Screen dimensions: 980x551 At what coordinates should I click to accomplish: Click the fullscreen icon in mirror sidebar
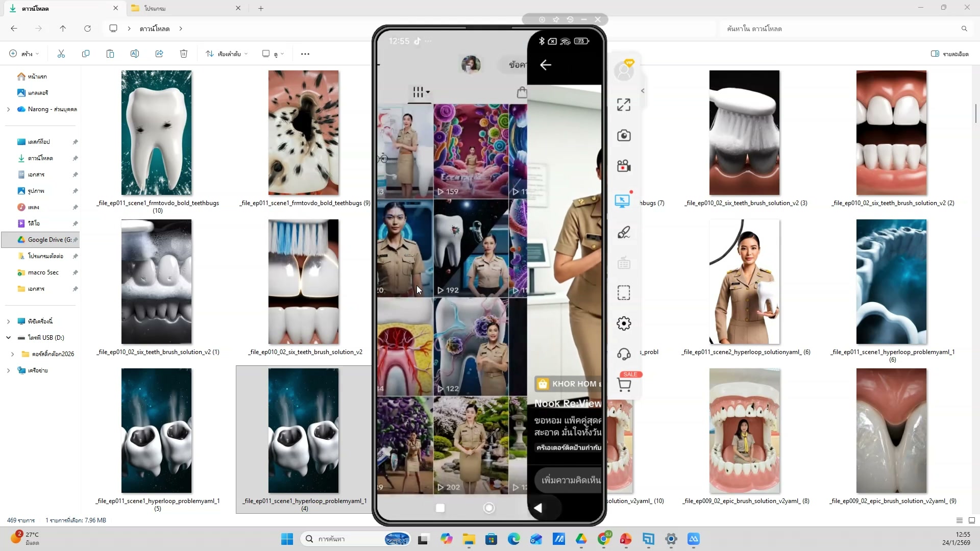coord(623,105)
